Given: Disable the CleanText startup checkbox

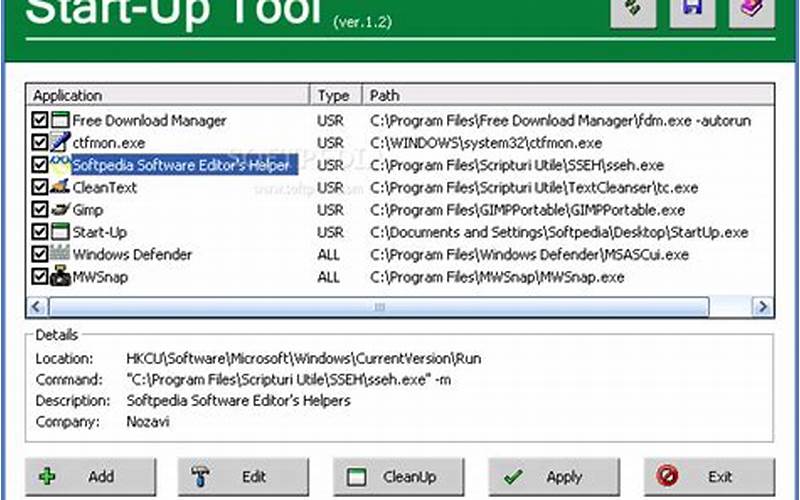Looking at the screenshot, I should click(x=39, y=187).
